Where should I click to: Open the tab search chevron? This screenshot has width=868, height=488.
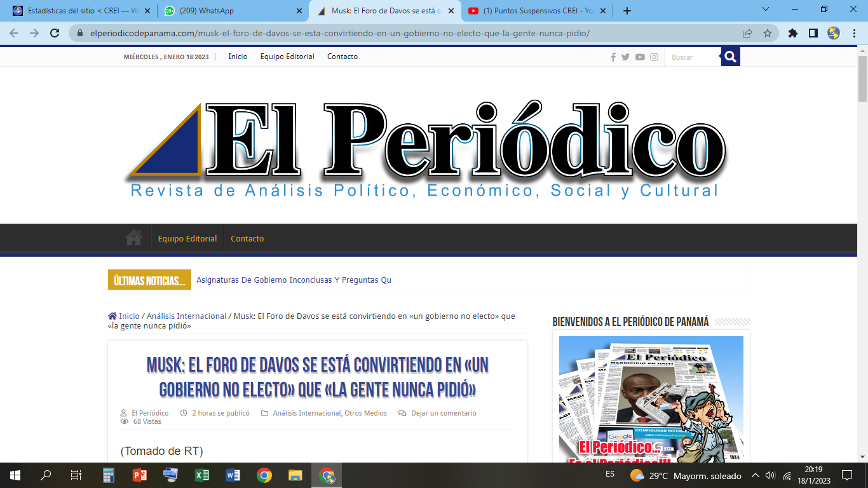click(766, 10)
